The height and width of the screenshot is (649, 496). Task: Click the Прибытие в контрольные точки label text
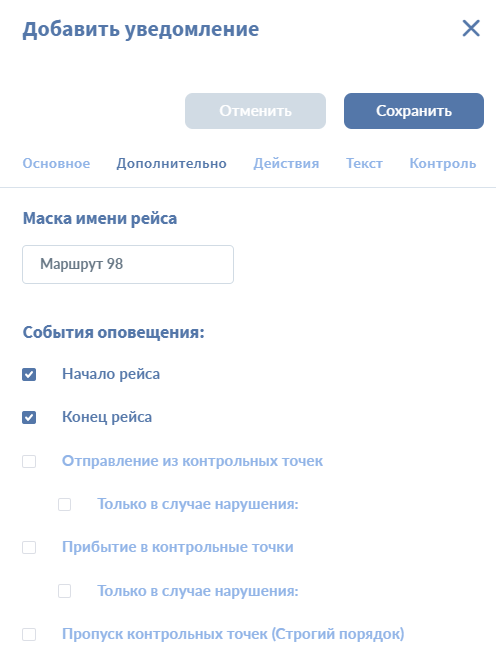click(178, 547)
